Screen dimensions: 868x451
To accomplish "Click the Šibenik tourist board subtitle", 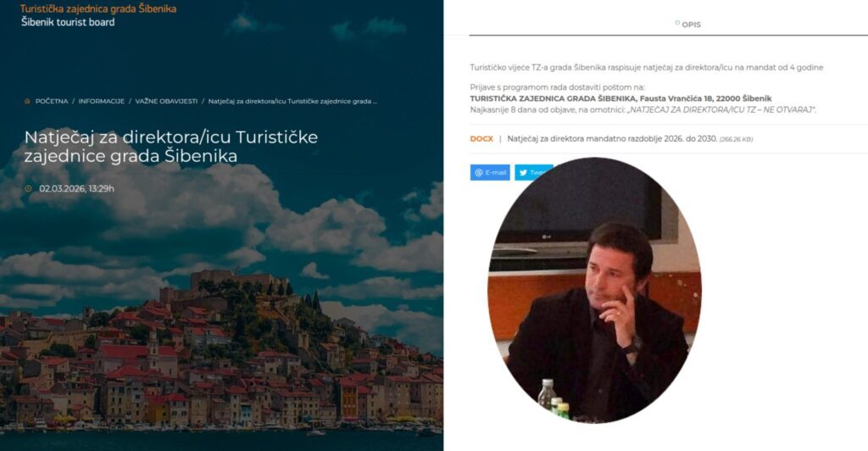I will pos(68,22).
